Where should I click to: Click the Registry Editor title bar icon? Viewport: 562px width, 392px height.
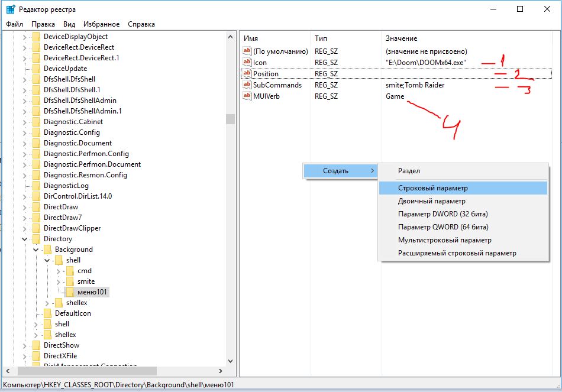click(11, 9)
